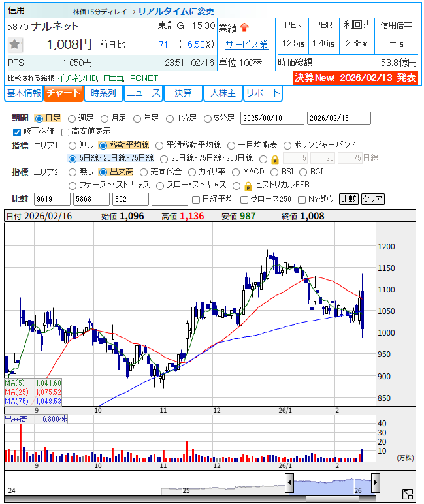This screenshot has width=424, height=504.
Task: Click the empty fourth comparison field
Action: pyautogui.click(x=170, y=199)
